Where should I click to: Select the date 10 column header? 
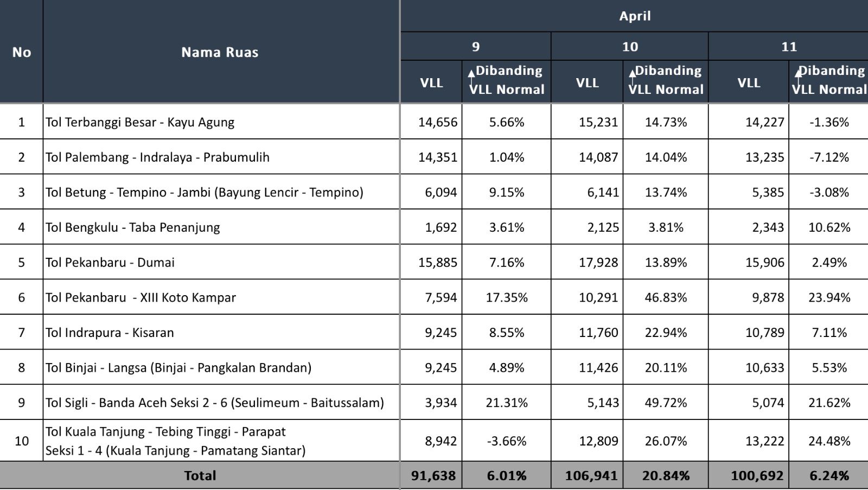pos(630,47)
